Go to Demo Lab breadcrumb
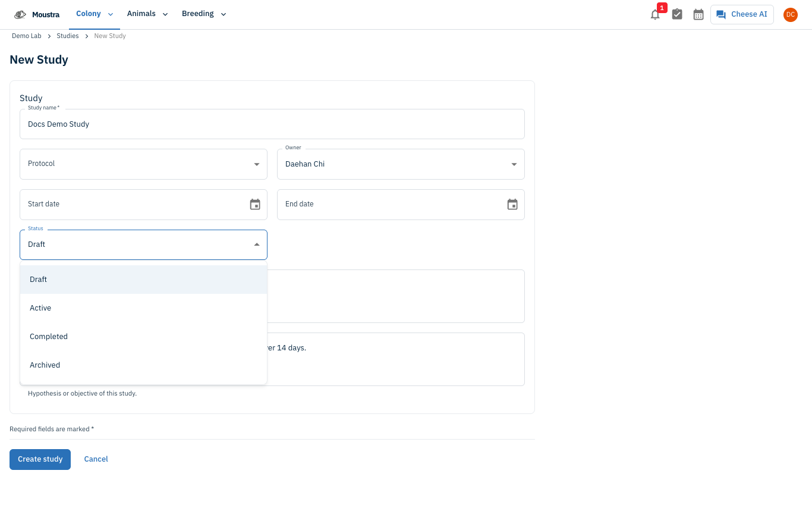Image resolution: width=812 pixels, height=508 pixels. [x=27, y=36]
